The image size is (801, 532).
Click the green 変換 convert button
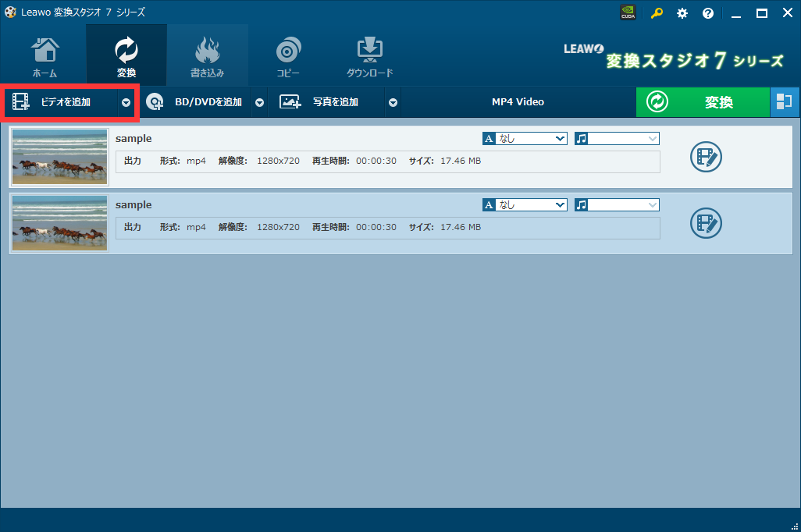(x=703, y=102)
